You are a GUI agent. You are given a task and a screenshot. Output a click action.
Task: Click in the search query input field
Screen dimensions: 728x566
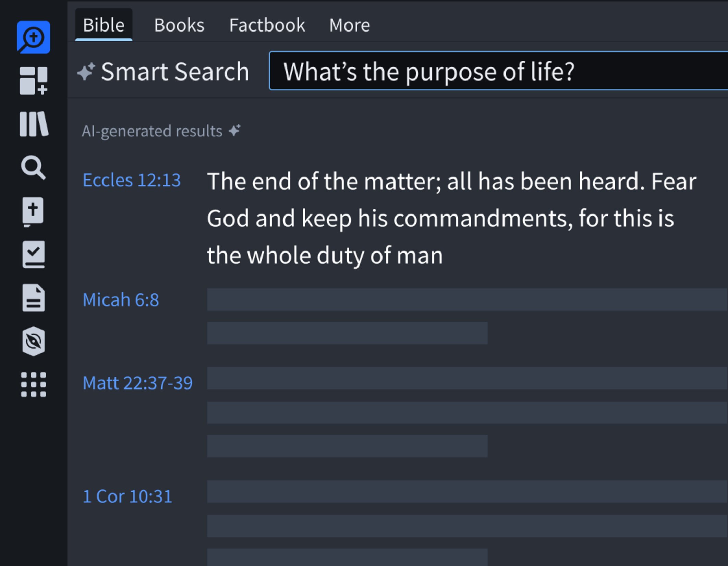(x=499, y=71)
